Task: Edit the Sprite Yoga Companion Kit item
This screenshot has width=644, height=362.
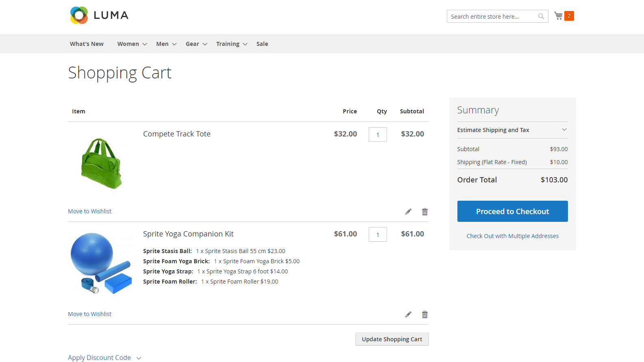Action: pyautogui.click(x=408, y=314)
